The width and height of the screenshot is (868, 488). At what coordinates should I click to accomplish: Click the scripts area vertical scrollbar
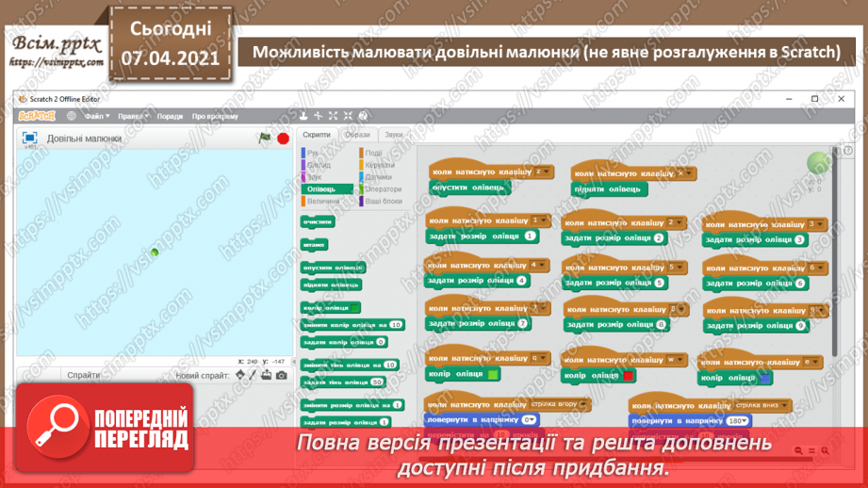[835, 252]
